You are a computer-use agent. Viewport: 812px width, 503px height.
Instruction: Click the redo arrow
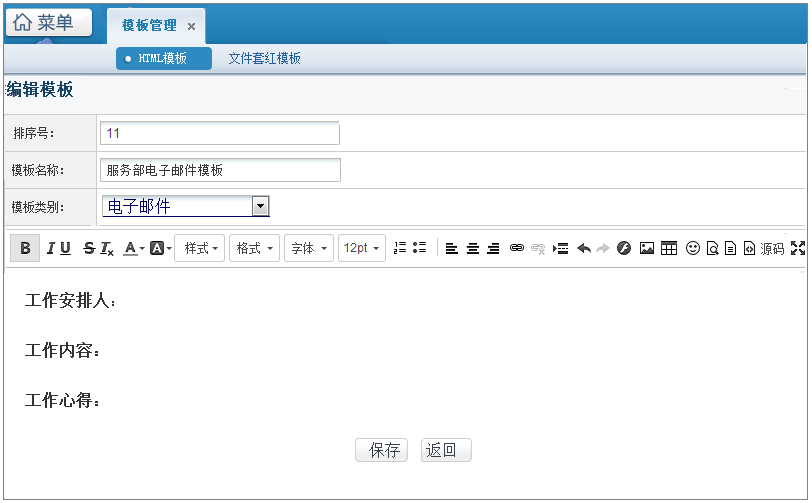click(x=603, y=249)
